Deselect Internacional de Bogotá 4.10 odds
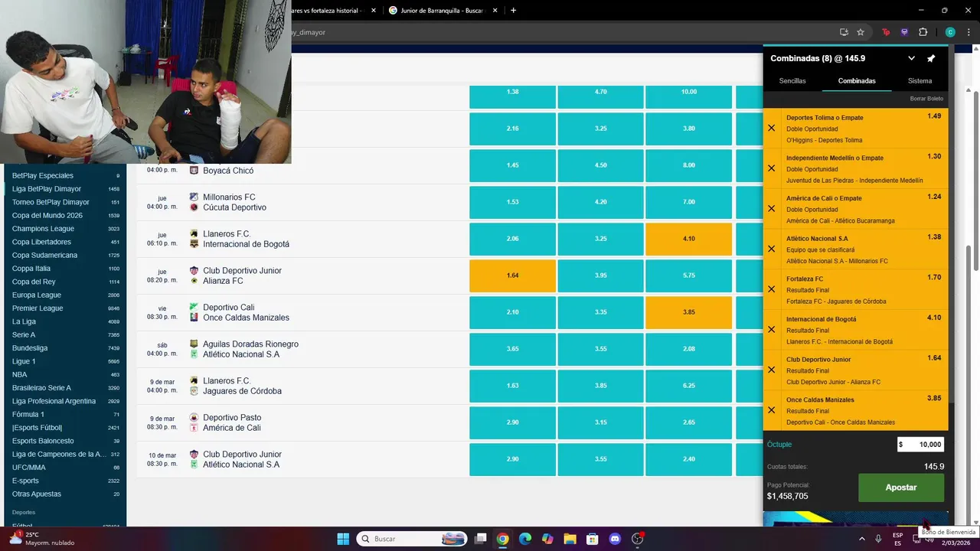Screen dimensions: 980x551 [x=688, y=239]
